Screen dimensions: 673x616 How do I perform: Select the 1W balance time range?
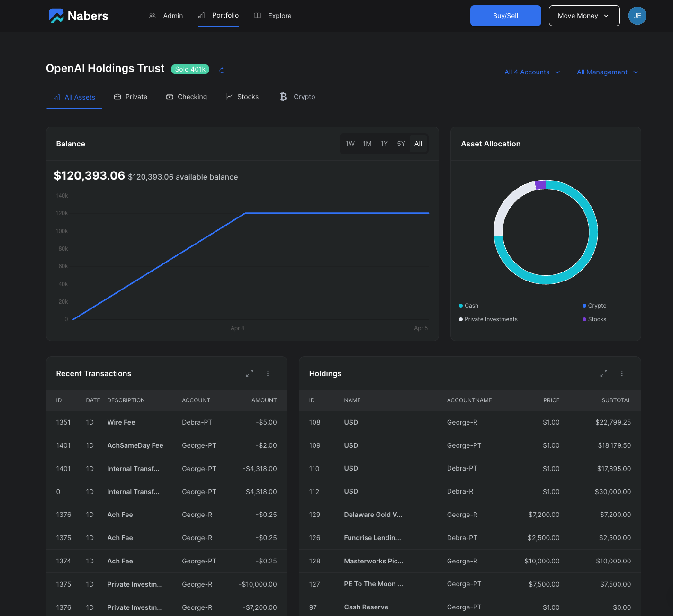tap(350, 144)
